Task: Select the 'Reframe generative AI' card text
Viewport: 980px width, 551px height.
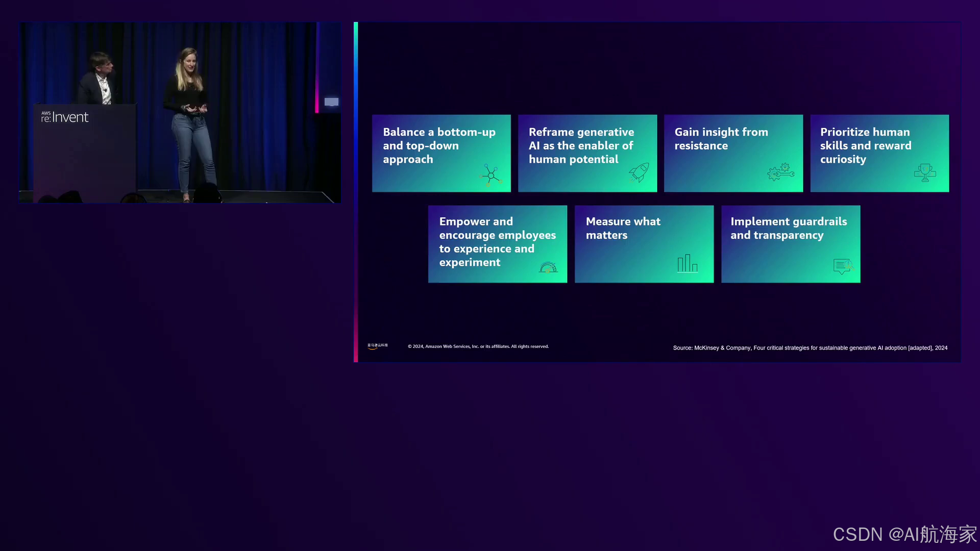Action: pos(581,145)
